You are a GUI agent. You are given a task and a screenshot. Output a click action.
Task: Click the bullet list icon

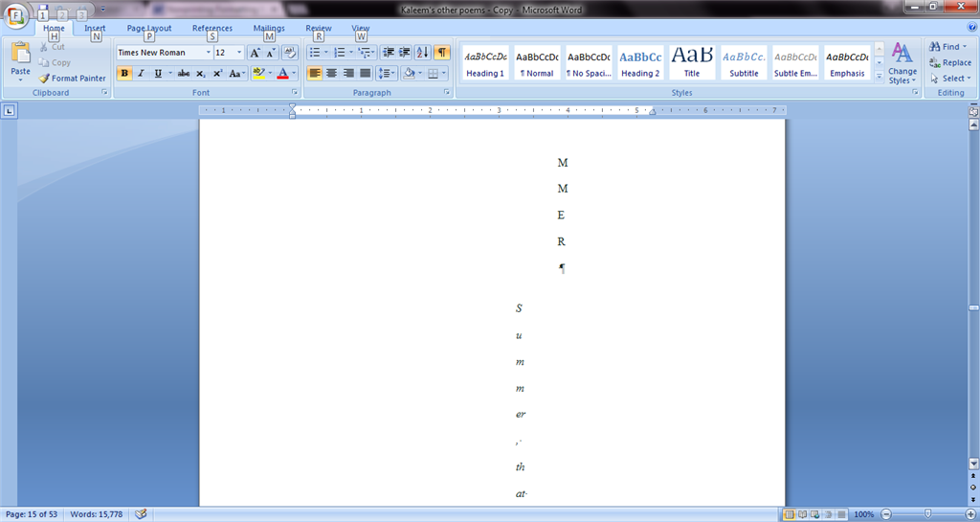(x=315, y=53)
